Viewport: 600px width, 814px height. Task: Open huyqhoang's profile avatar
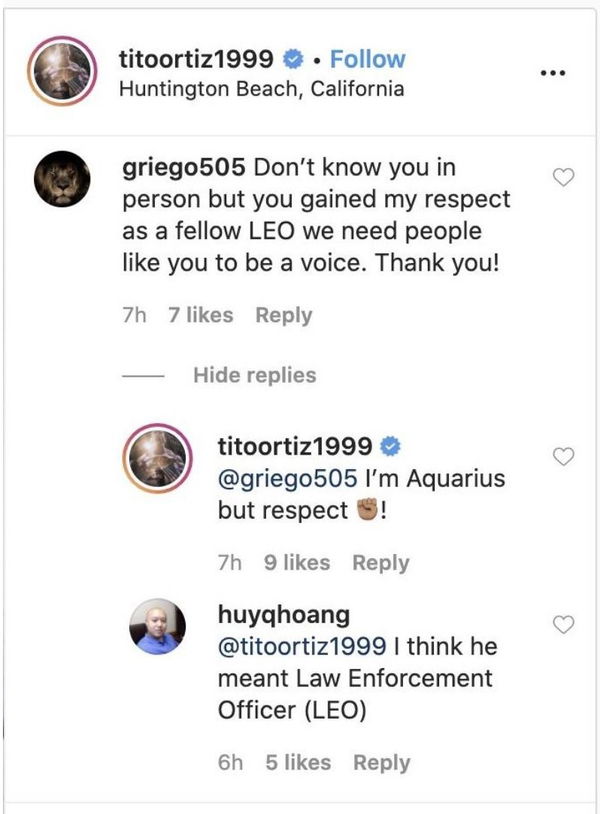tap(158, 627)
